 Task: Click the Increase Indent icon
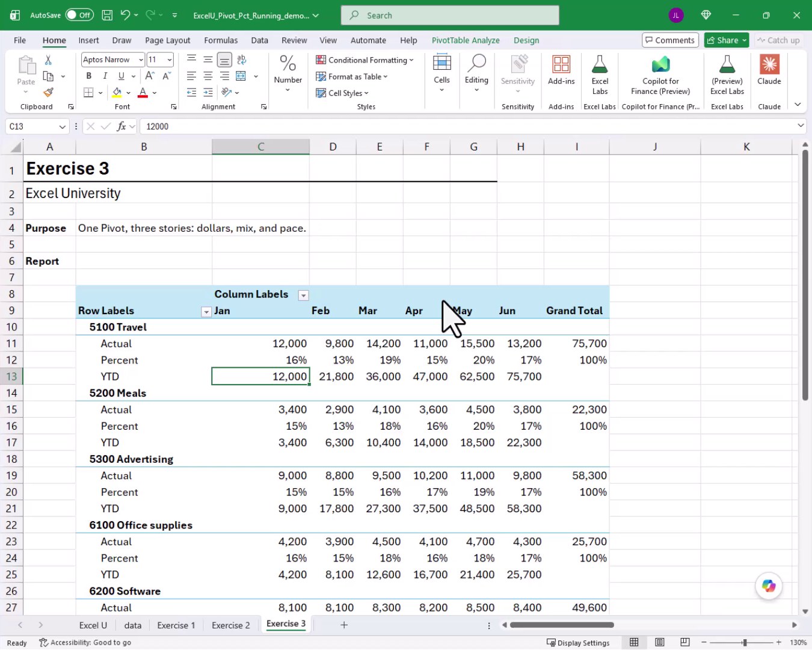(x=208, y=93)
